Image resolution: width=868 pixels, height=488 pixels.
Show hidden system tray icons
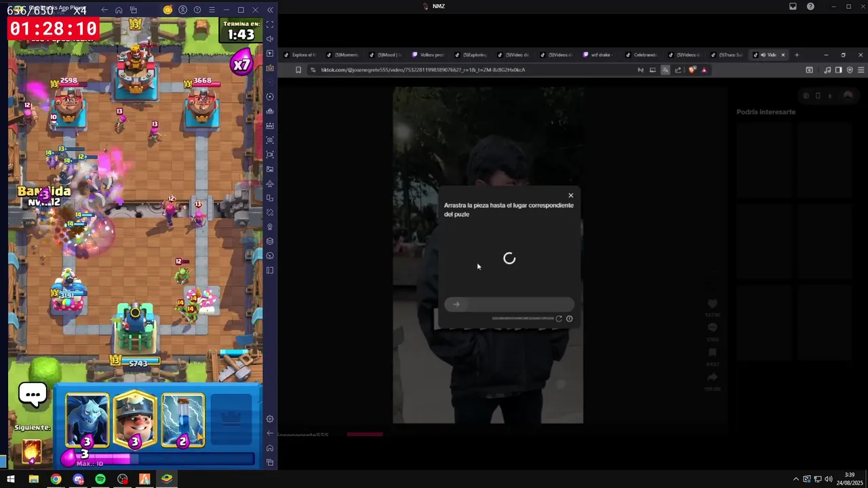(x=797, y=479)
